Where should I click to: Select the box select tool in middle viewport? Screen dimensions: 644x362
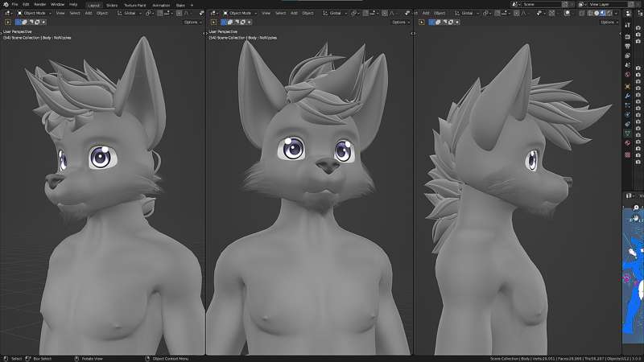[213, 23]
